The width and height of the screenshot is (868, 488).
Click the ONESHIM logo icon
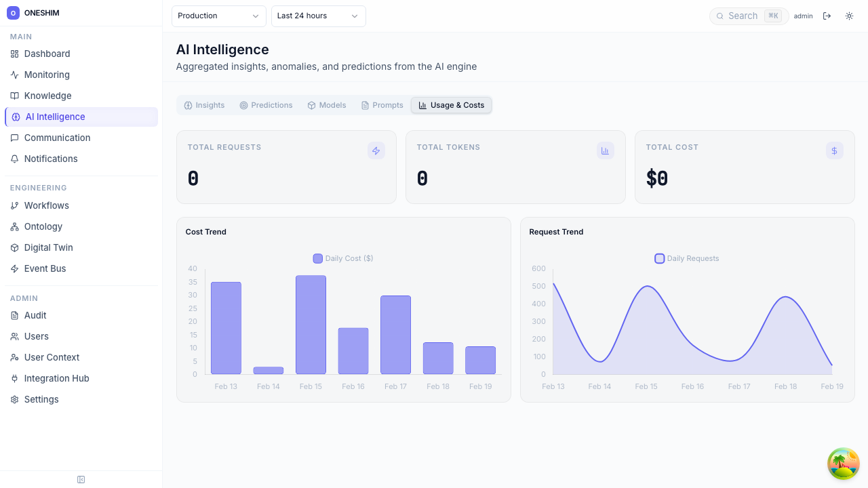tap(13, 13)
